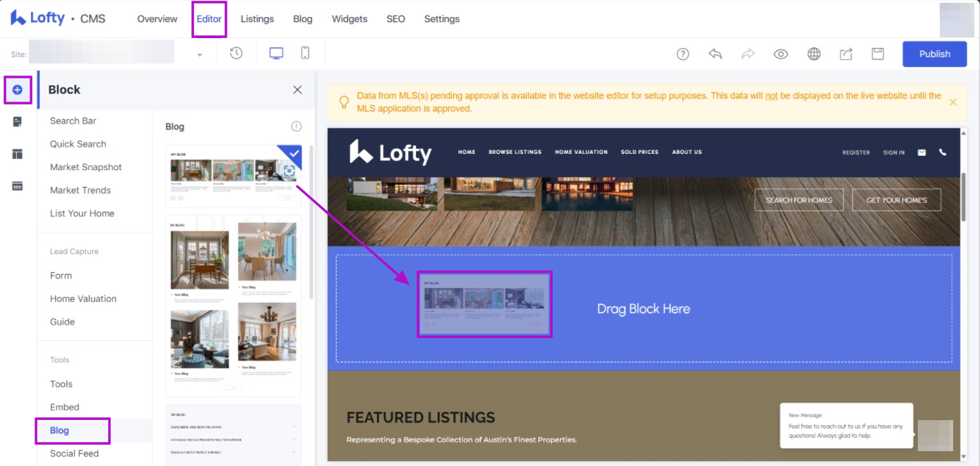Select the Market Snapshot block
The image size is (980, 466).
pyautogui.click(x=86, y=167)
